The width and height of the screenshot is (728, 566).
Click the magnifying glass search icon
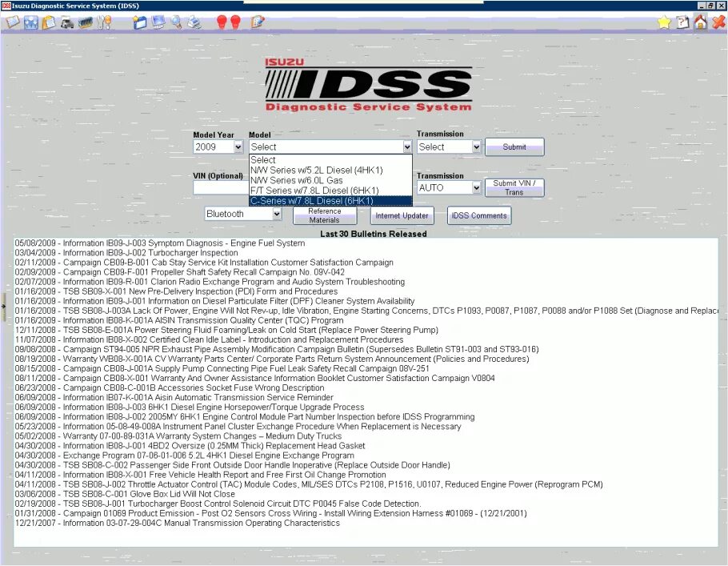click(177, 22)
